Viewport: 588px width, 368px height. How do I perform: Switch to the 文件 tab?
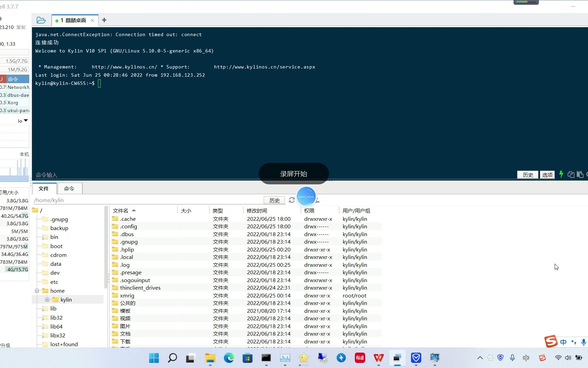[44, 188]
